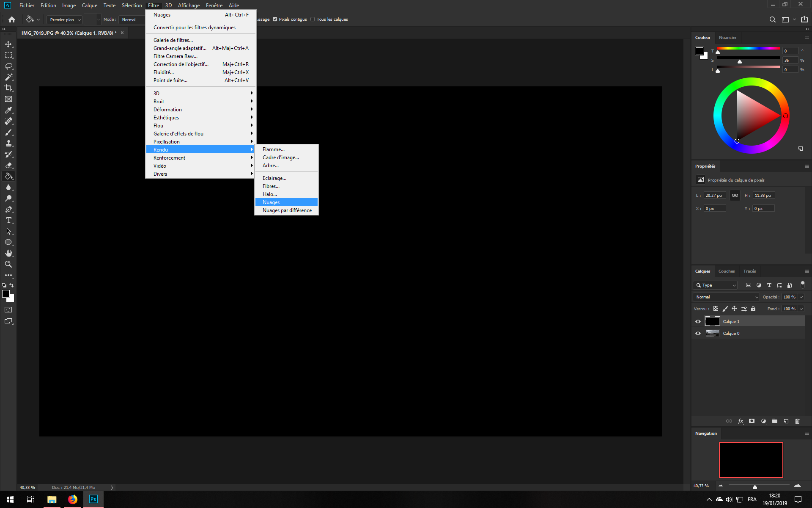Click the delete layer trash icon
The image size is (812, 508).
pos(797,421)
